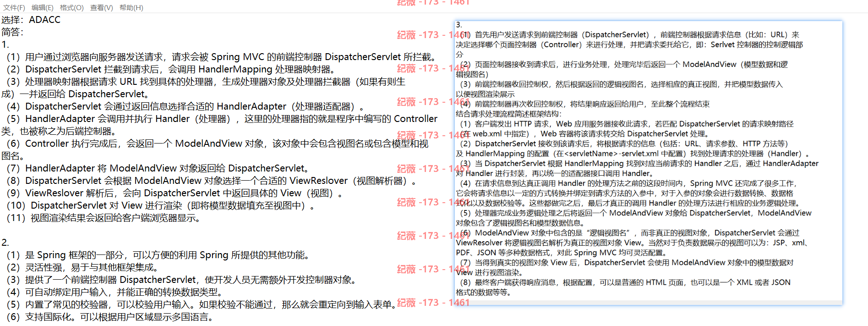Click line (8) 选择一个合适的 ViewReslover
This screenshot has width=868, height=326.
coord(212,181)
